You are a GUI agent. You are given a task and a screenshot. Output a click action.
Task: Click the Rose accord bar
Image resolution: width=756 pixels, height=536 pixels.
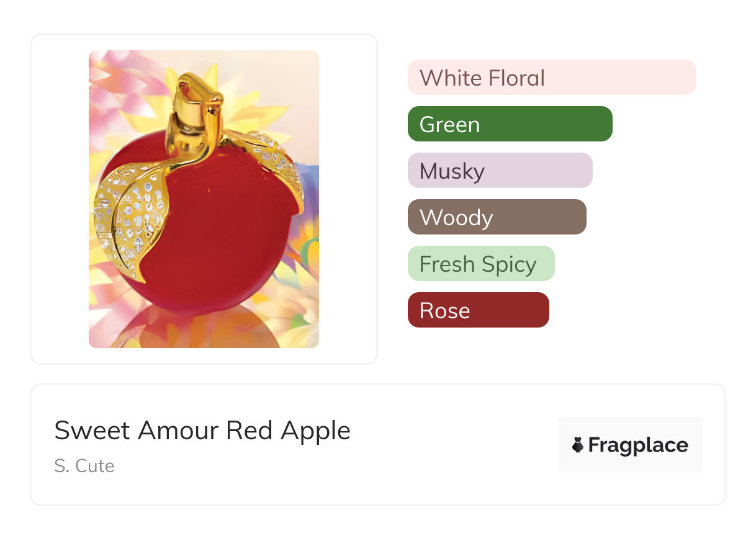tap(478, 310)
